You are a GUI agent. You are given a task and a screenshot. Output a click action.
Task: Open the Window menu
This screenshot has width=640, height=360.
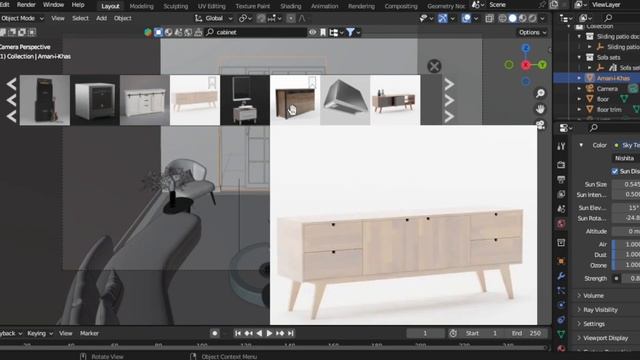tap(53, 5)
